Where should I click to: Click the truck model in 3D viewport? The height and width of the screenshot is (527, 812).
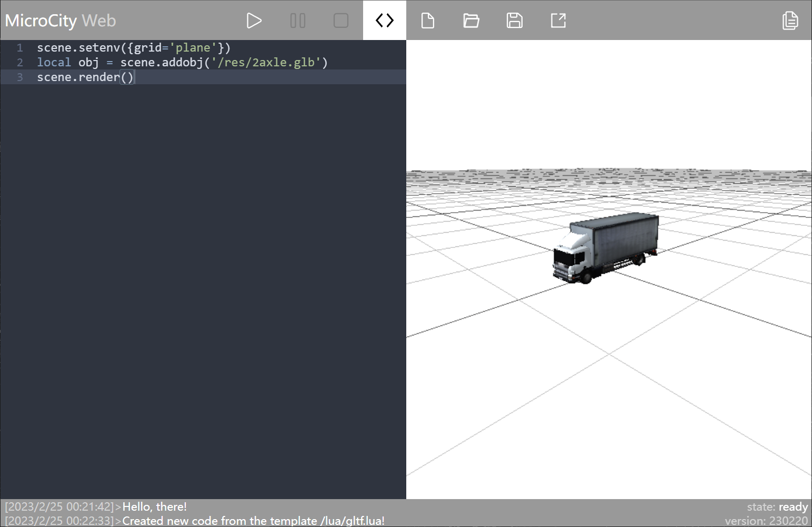[605, 247]
